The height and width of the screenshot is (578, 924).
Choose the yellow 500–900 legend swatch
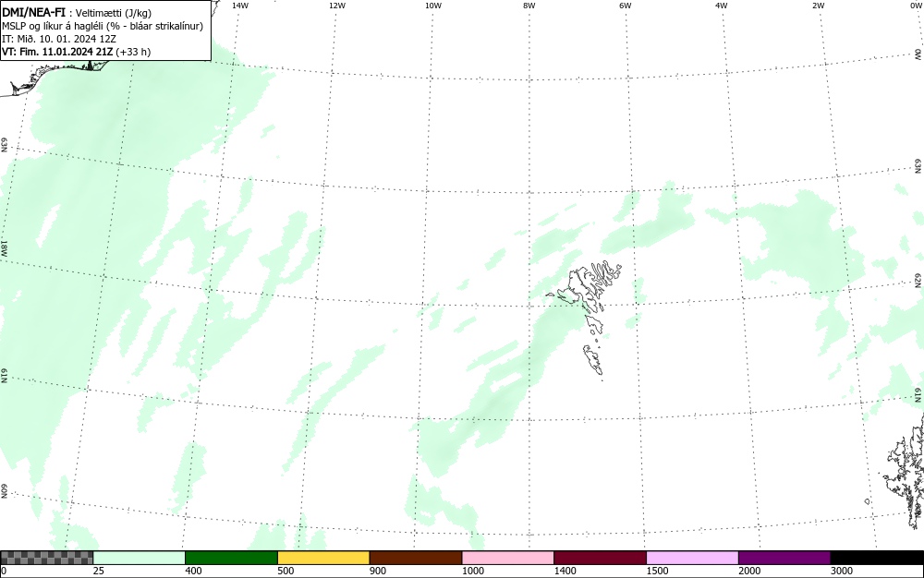[323, 558]
